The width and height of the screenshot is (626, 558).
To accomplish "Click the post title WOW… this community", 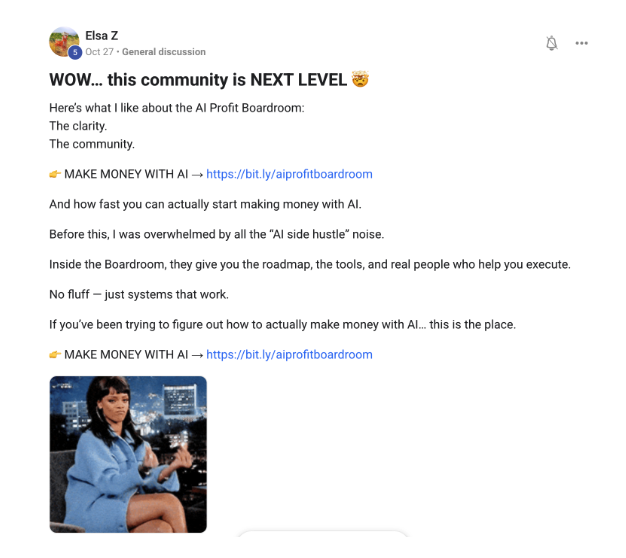I will tap(198, 79).
